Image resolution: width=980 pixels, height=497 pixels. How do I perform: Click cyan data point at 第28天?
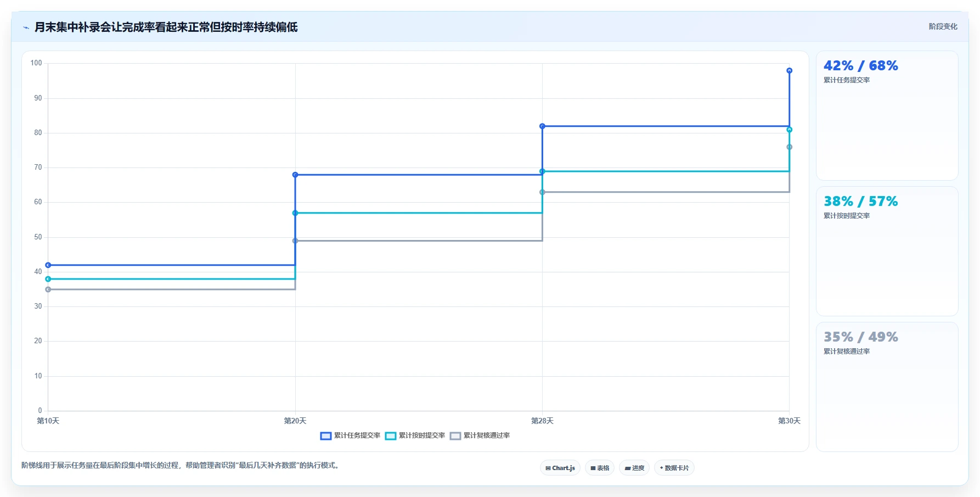(542, 171)
